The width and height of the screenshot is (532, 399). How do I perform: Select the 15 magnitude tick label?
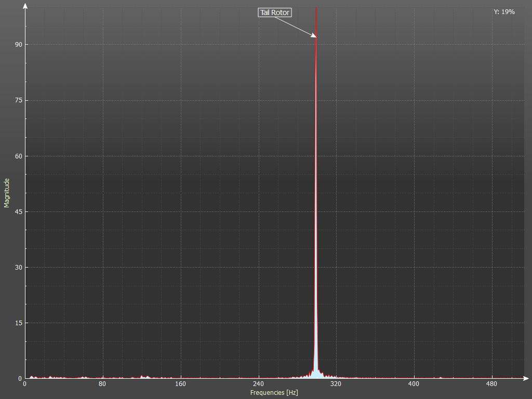[18, 323]
